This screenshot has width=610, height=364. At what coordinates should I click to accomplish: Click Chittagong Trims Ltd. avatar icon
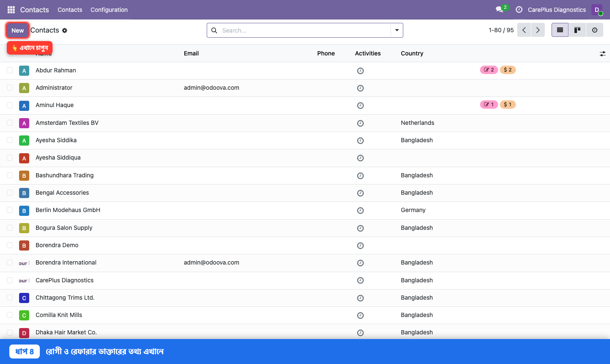pyautogui.click(x=24, y=298)
